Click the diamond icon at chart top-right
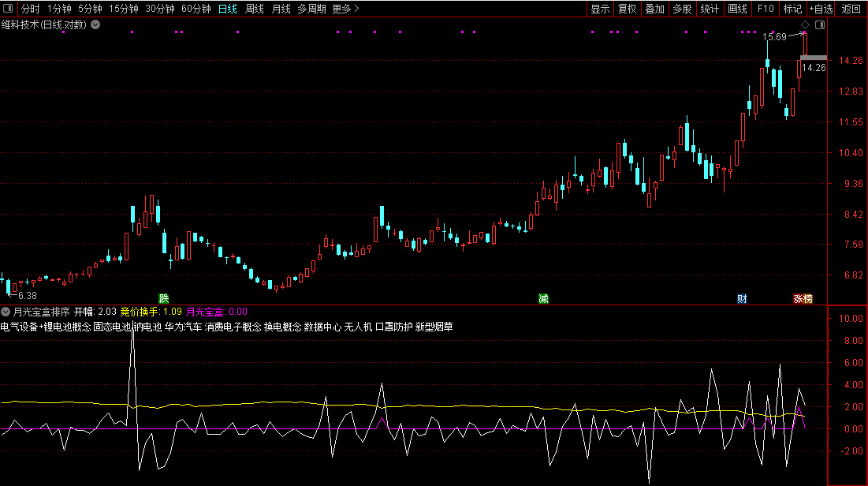868x486 pixels. tap(806, 25)
